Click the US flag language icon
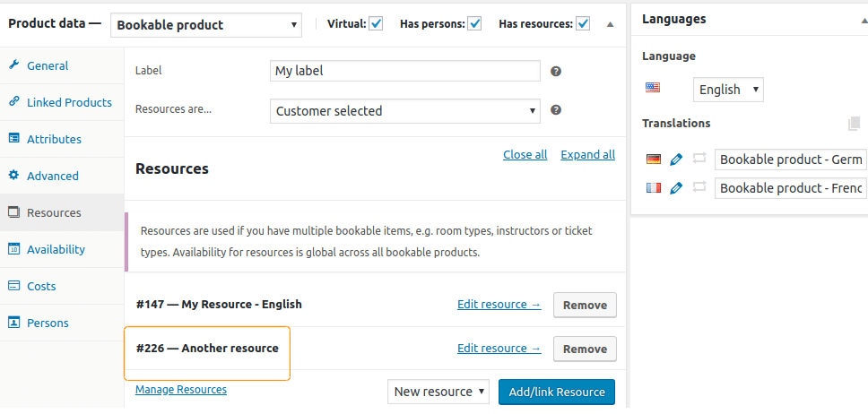This screenshot has width=868, height=414. click(x=653, y=88)
